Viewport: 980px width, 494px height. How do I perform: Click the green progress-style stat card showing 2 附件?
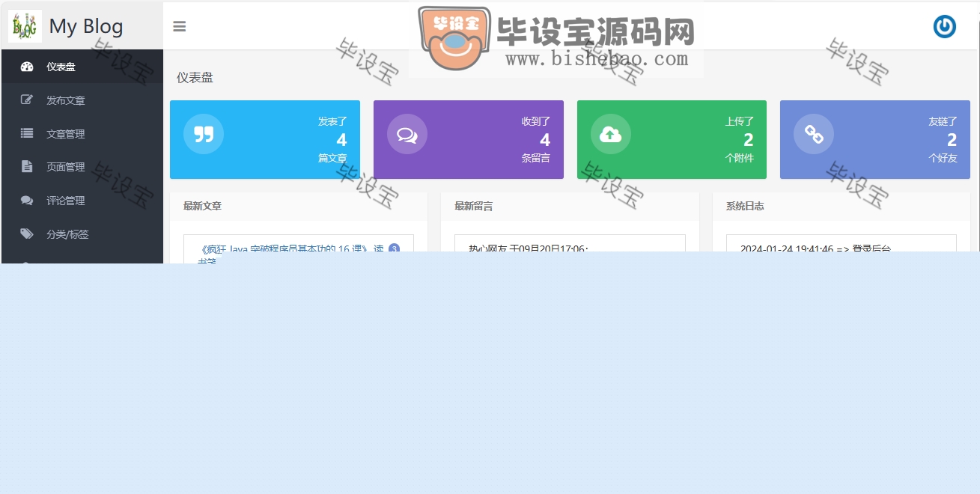click(672, 139)
